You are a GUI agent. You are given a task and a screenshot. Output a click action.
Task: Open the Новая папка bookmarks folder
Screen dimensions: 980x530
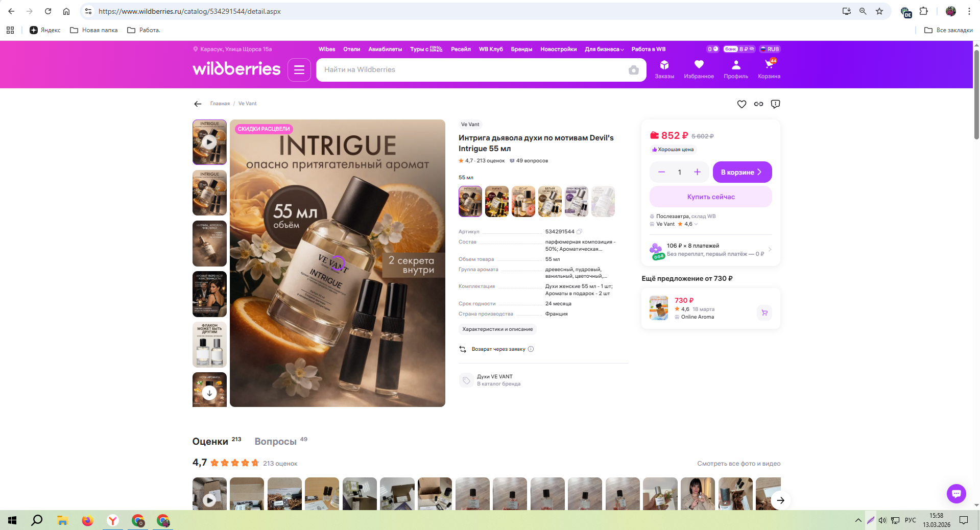[94, 30]
